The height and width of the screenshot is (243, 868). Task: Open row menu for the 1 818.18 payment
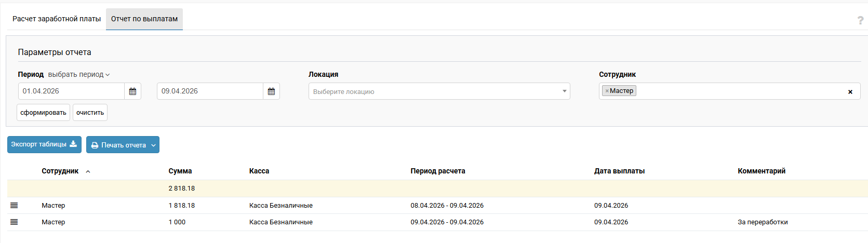coord(14,206)
